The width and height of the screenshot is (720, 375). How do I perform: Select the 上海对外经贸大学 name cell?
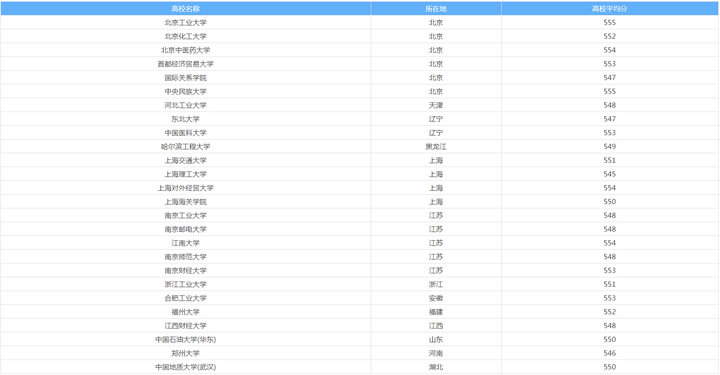[x=186, y=188]
